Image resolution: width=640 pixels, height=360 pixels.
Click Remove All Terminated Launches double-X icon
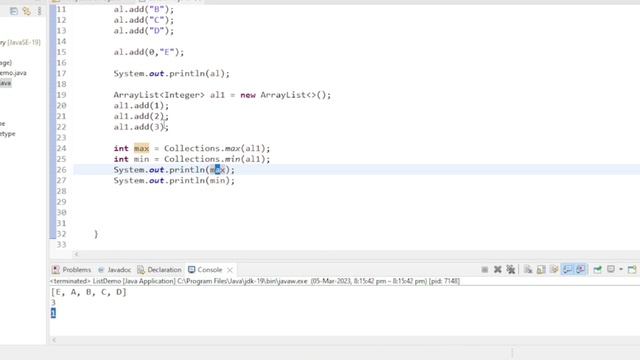(x=511, y=269)
